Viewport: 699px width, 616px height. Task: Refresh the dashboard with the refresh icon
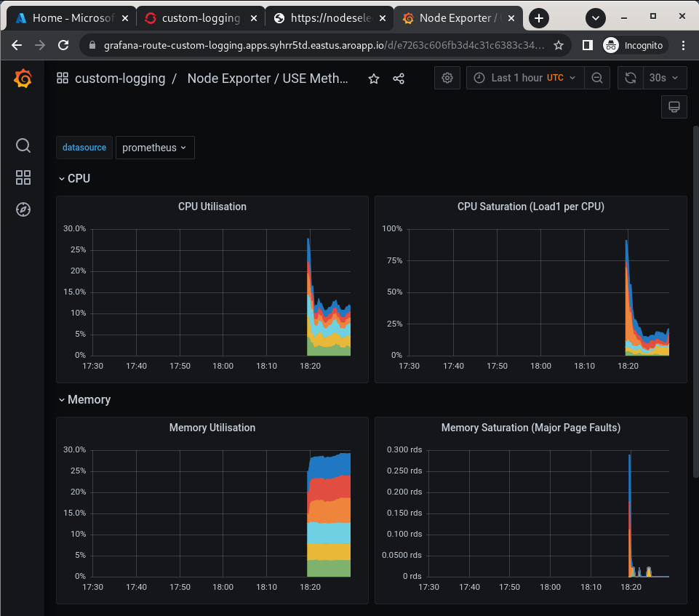click(630, 78)
